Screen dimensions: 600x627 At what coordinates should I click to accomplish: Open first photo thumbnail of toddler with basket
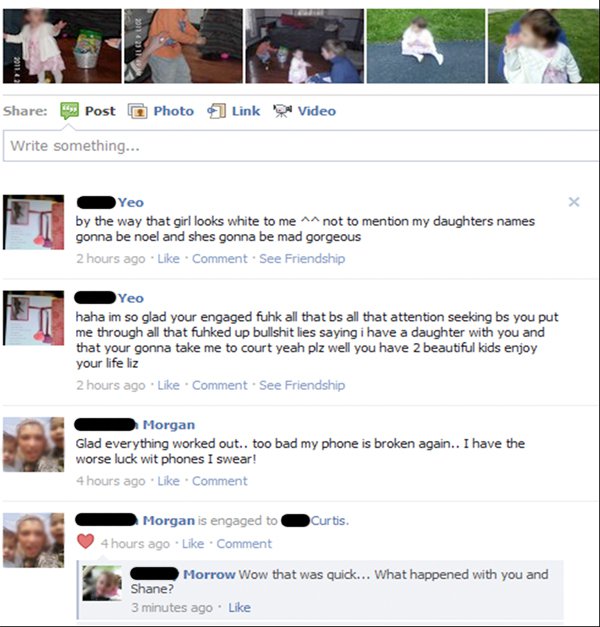click(x=62, y=46)
